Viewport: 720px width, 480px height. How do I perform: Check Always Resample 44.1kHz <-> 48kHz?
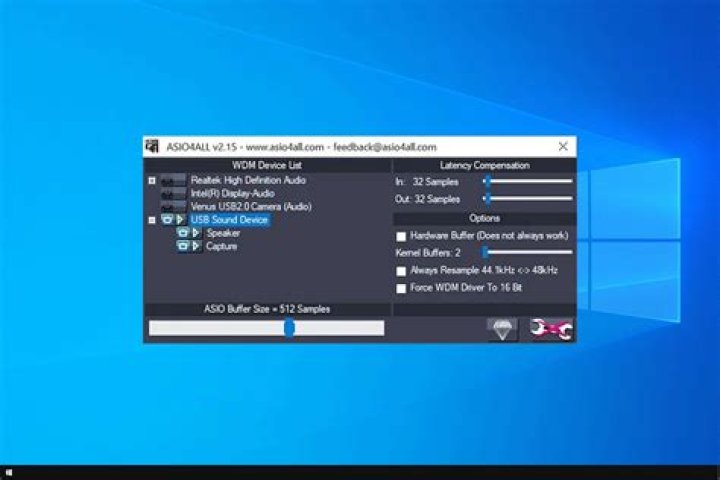coord(402,271)
